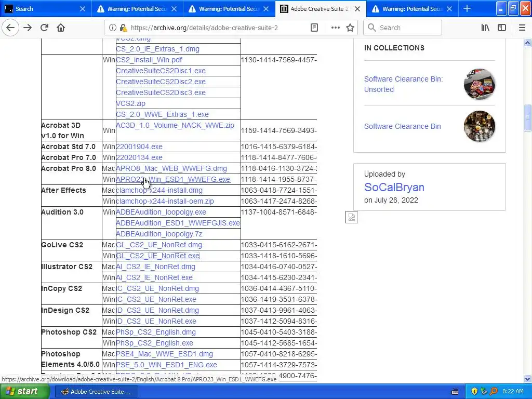This screenshot has width=532, height=399.
Task: Download clamchop-x244-install-oem.zip
Action: click(x=165, y=201)
